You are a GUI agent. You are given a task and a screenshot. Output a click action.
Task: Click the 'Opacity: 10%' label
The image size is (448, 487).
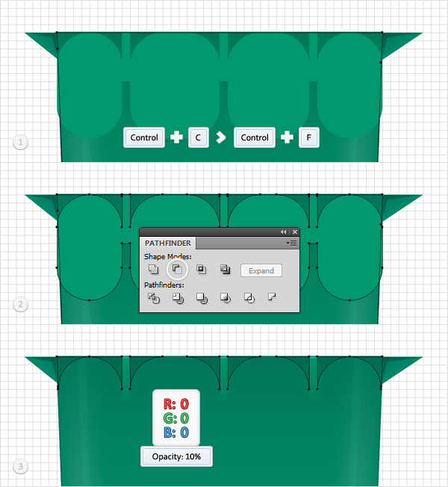click(x=176, y=456)
